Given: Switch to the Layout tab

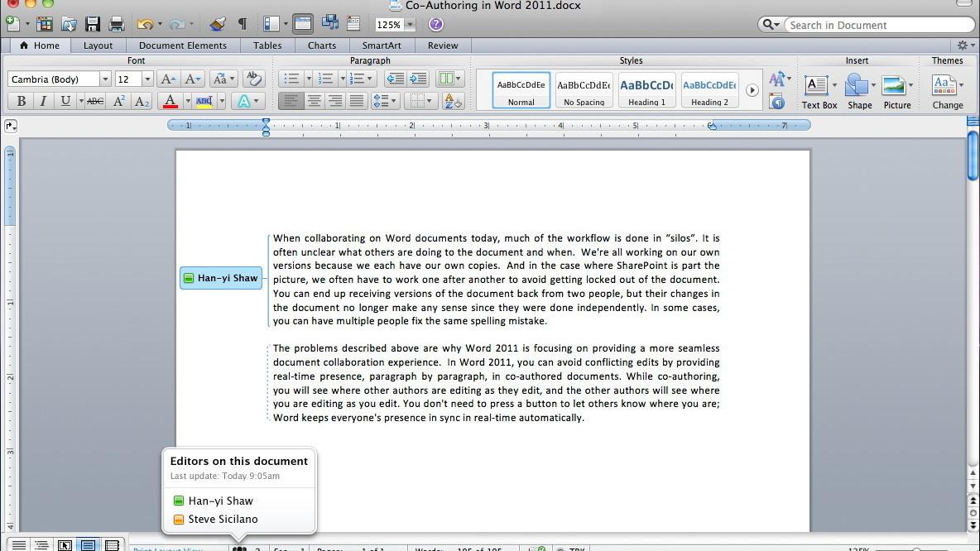Looking at the screenshot, I should 98,46.
